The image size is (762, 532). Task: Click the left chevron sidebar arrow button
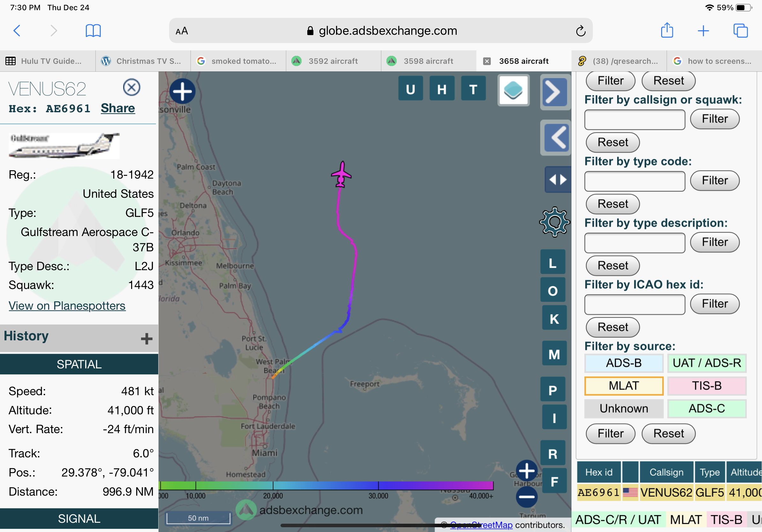click(x=556, y=137)
